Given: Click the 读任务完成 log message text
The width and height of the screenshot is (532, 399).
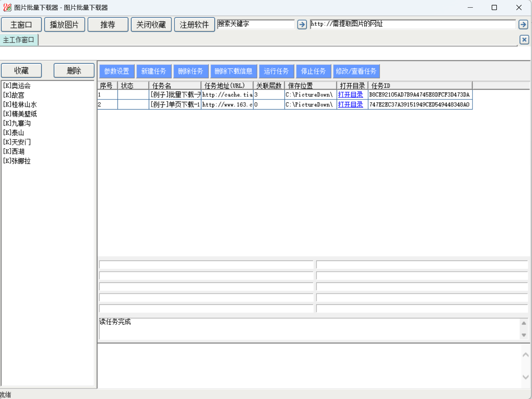Looking at the screenshot, I should [115, 322].
